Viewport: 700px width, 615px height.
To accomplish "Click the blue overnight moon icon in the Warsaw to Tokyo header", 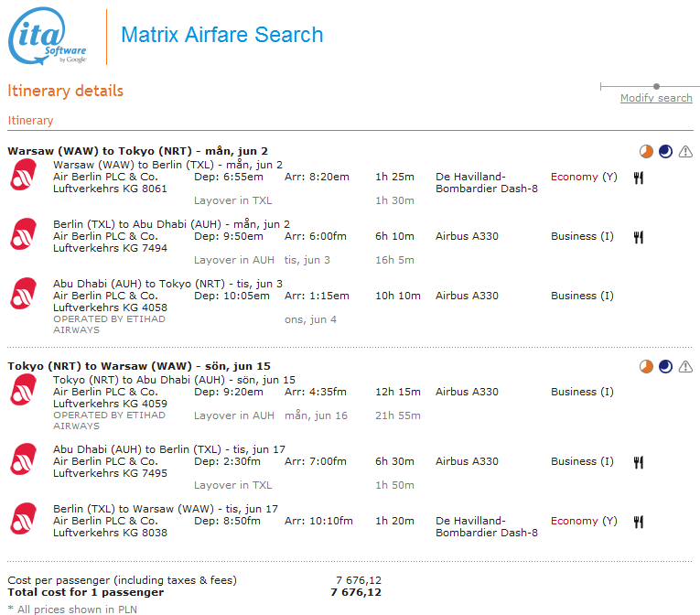I will [x=665, y=152].
